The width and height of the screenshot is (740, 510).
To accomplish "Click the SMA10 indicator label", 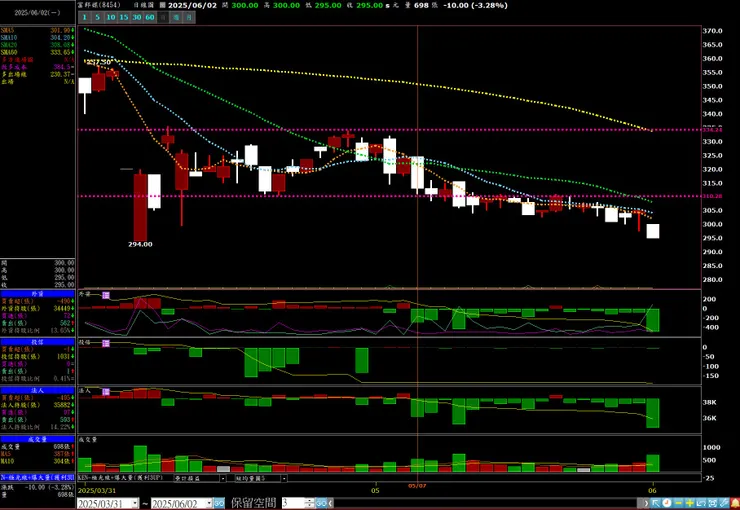I will 9,38.
